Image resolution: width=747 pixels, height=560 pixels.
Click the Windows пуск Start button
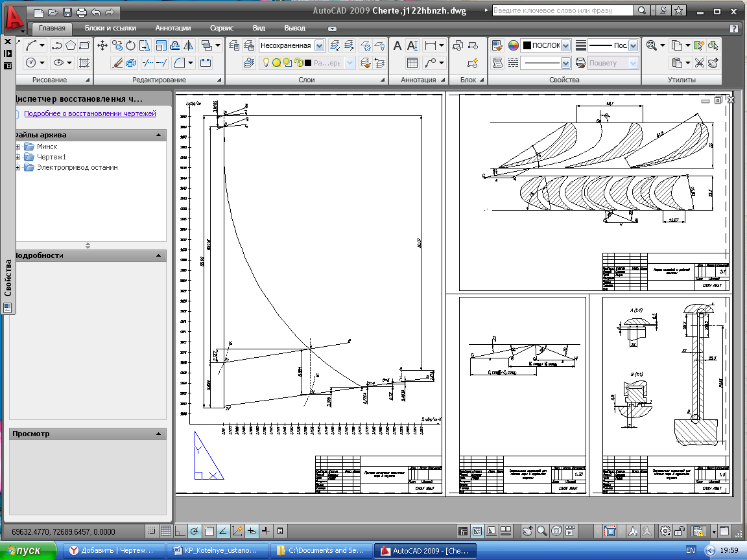(29, 550)
